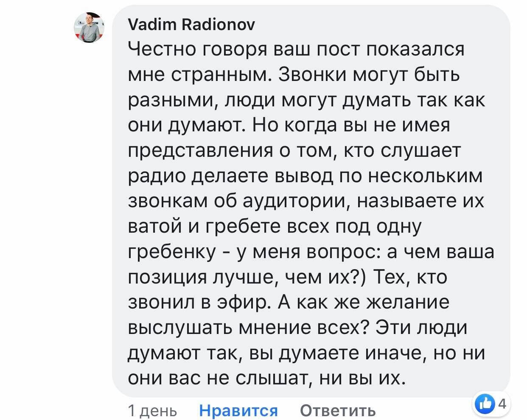The width and height of the screenshot is (527, 420).
Task: Click the Vadim Radionov author name
Action: click(191, 25)
